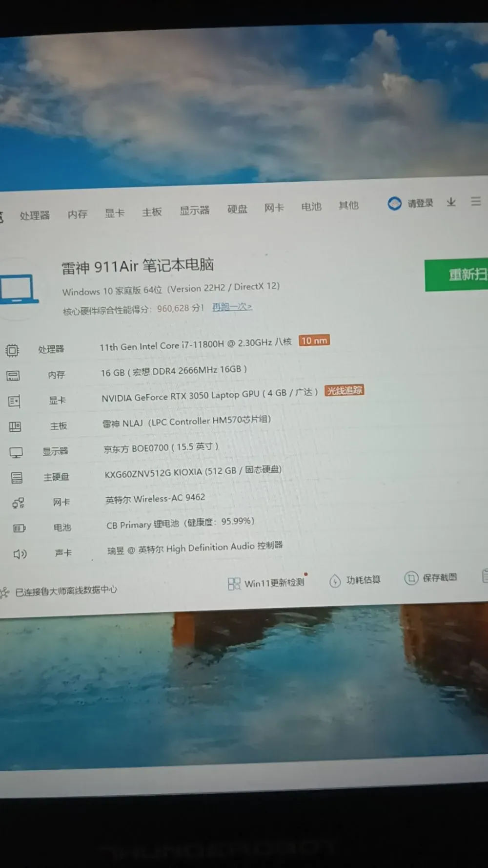The image size is (488, 868).
Task: Click the network card icon
Action: point(19,503)
